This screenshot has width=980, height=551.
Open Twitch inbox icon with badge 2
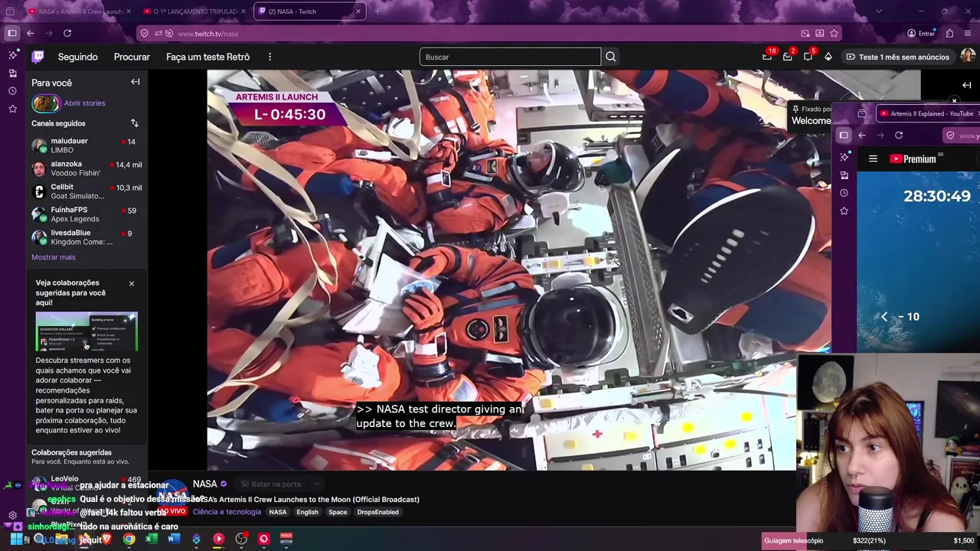point(787,57)
